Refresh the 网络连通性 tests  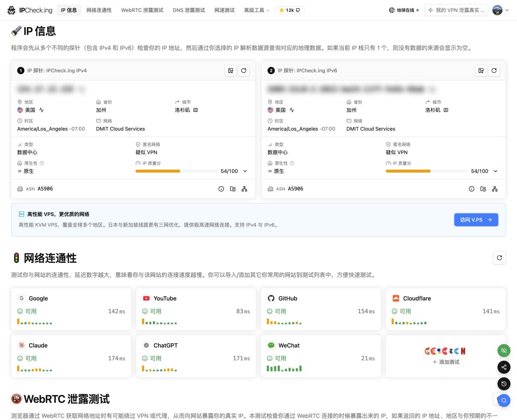point(499,258)
